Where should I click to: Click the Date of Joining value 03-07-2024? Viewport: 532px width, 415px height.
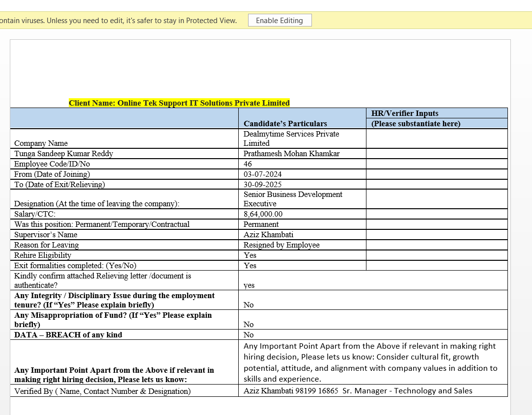click(263, 174)
